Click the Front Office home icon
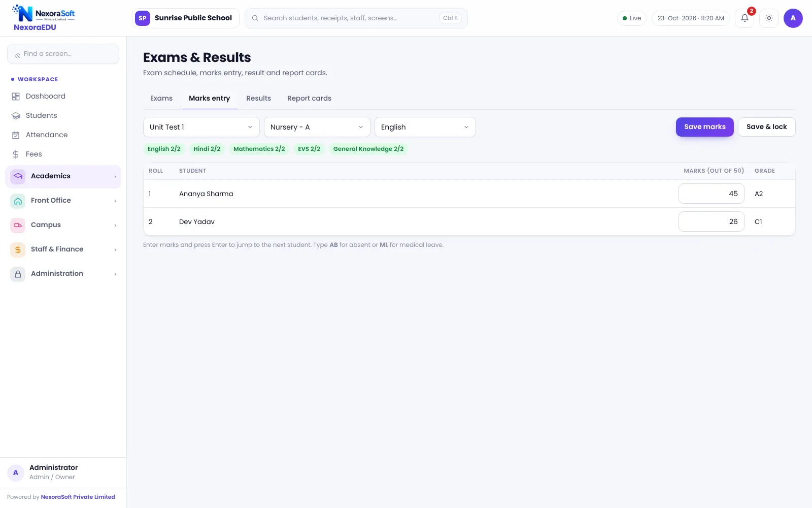 coord(18,201)
